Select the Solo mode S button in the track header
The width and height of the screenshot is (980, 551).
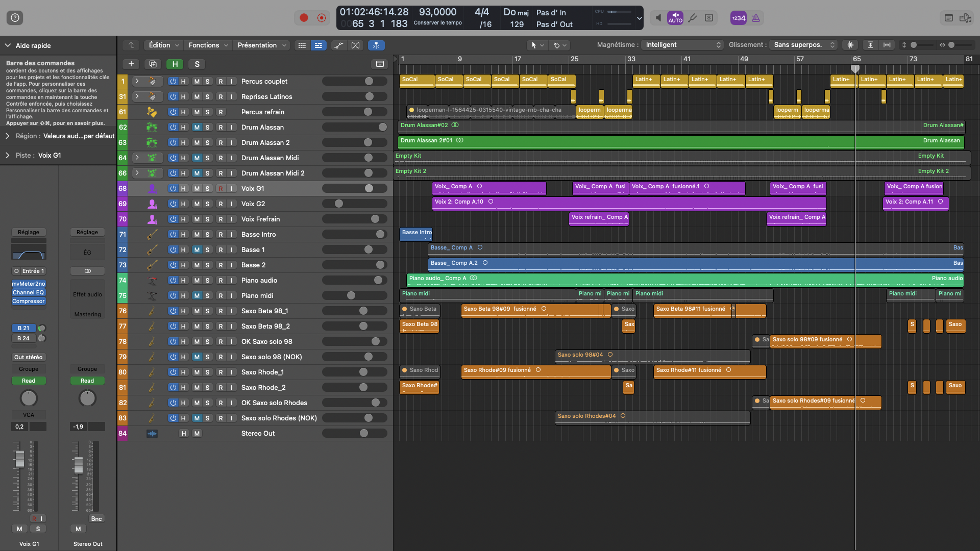click(197, 64)
